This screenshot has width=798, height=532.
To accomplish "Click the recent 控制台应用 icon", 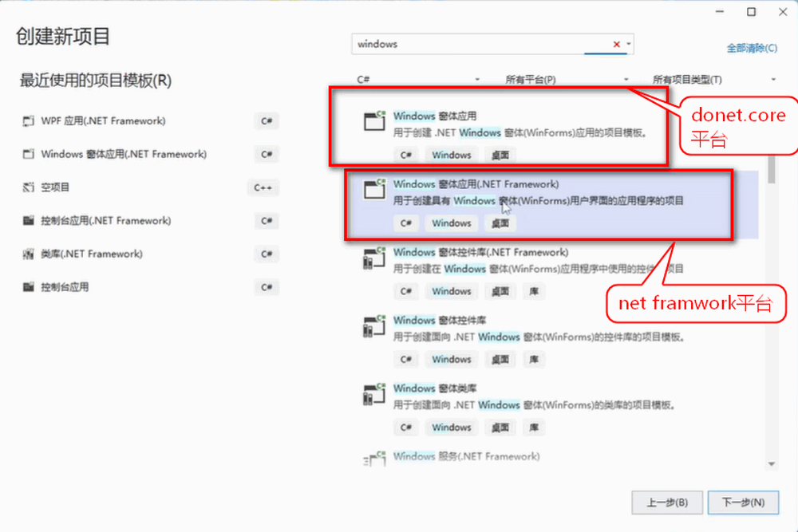I will coord(29,287).
